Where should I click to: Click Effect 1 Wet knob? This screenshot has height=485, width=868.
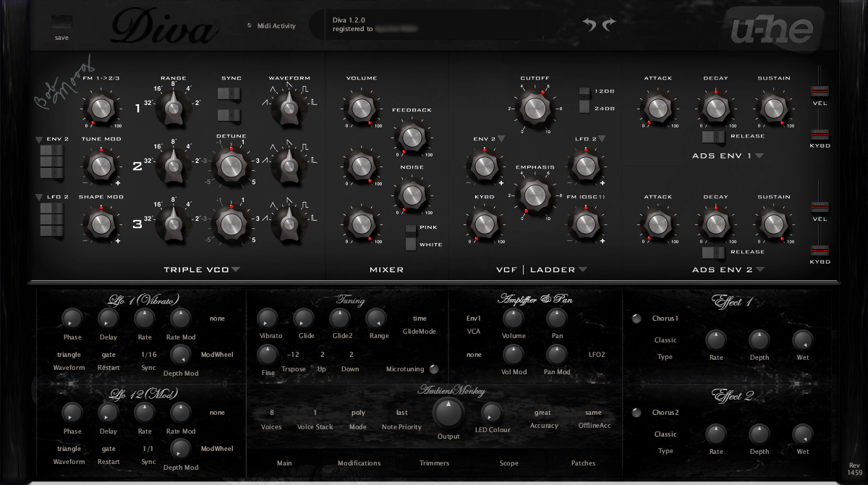pos(802,339)
